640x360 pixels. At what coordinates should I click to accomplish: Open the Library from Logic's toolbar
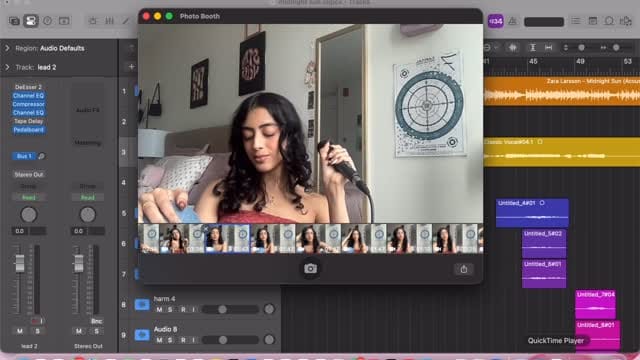point(14,21)
